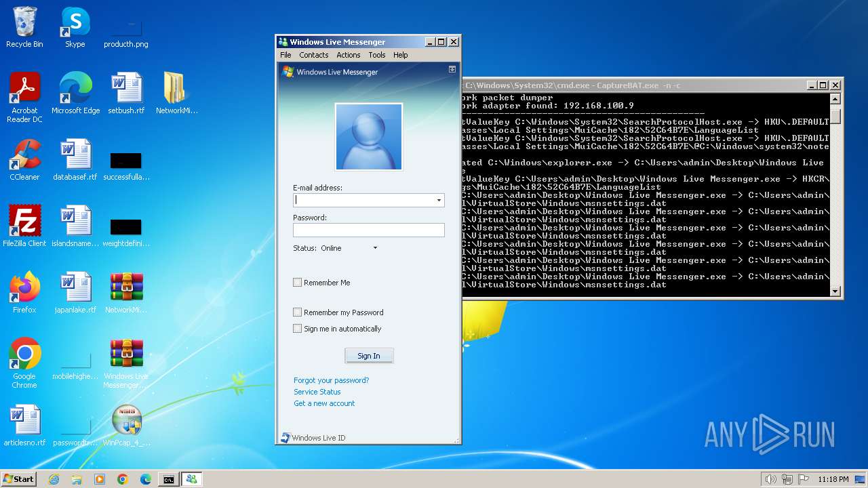Open the Firefox desktop shortcut

tap(24, 292)
